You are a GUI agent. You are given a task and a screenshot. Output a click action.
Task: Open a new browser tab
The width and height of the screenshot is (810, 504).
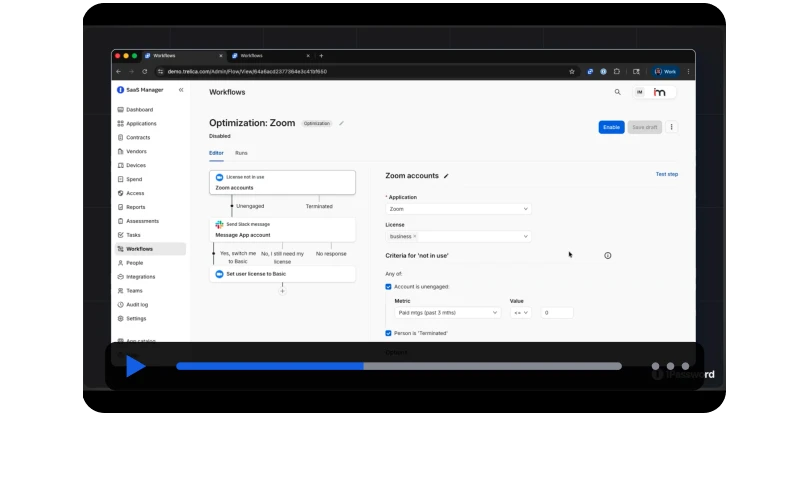[321, 56]
